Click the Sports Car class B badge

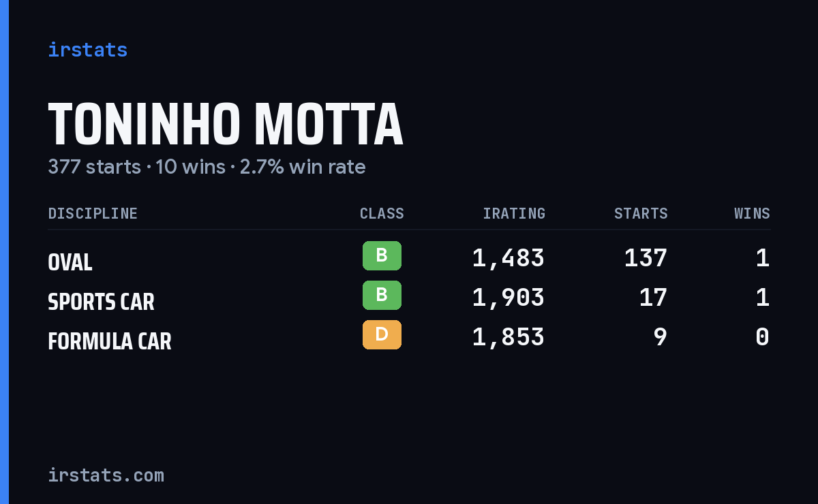click(x=382, y=295)
